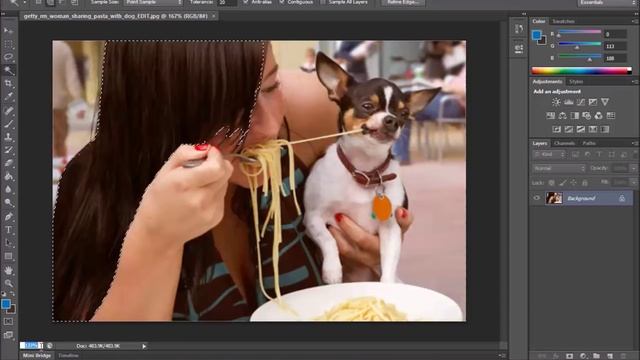Switch to the Styles tab
Image resolution: width=640 pixels, height=360 pixels.
point(576,82)
